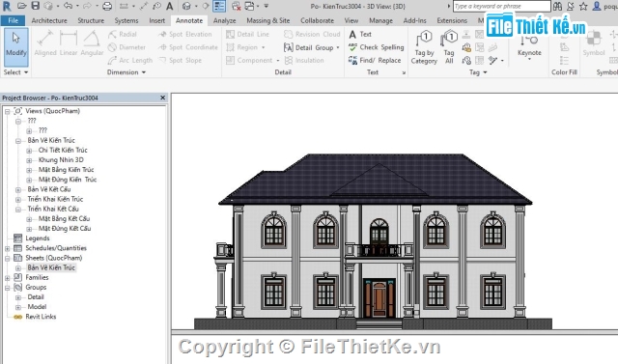Open the Keynote dropdown

(529, 60)
